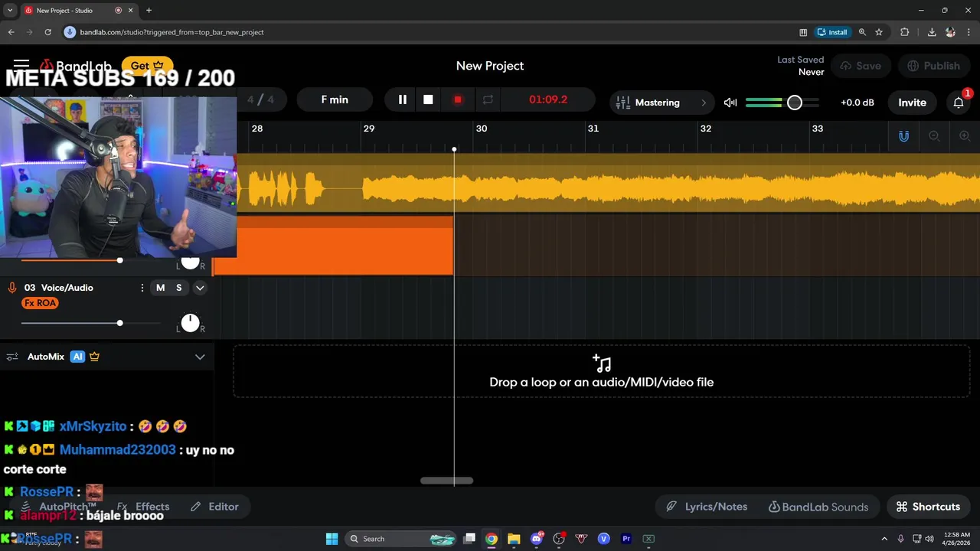Screen dimensions: 980x551
Task: Open the Fx ROA effects preset
Action: coord(40,303)
